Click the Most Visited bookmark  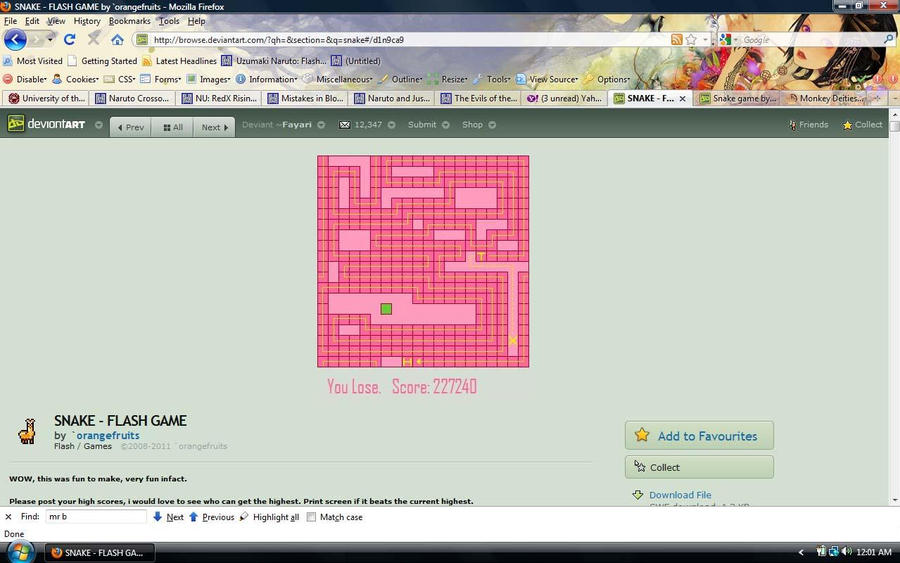[x=33, y=61]
